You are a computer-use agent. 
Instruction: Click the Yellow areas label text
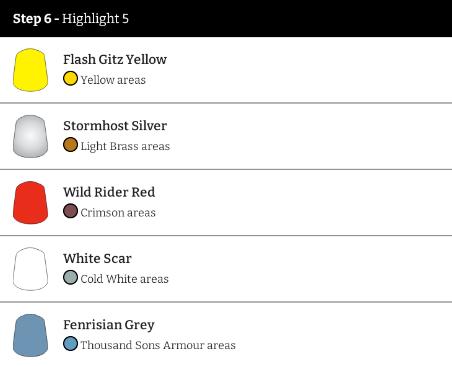(x=113, y=80)
